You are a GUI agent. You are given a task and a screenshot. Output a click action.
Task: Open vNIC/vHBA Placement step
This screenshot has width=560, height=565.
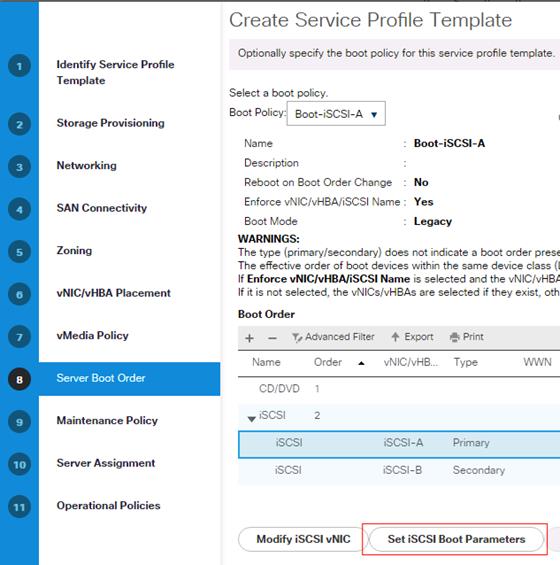click(114, 293)
